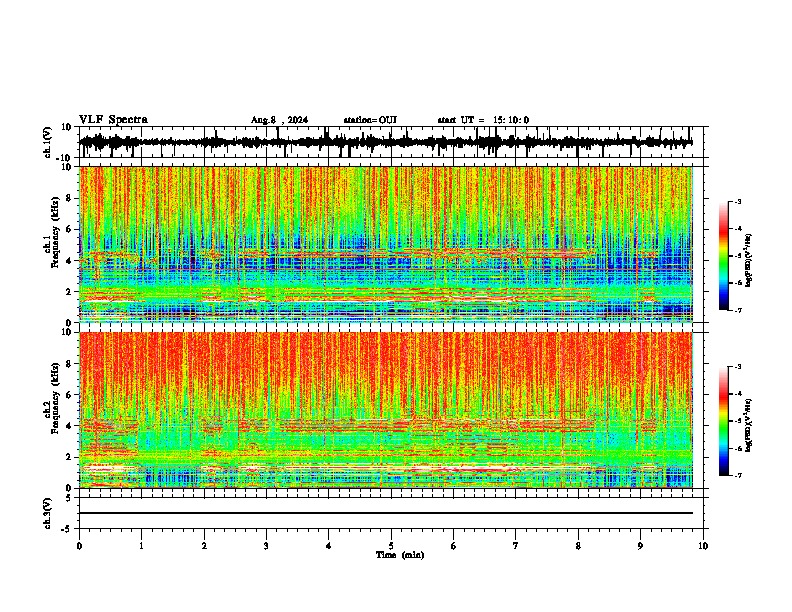Click the '-5' tick on ch.3 axis
Viewport: 792px width, 612px height.
[67, 529]
